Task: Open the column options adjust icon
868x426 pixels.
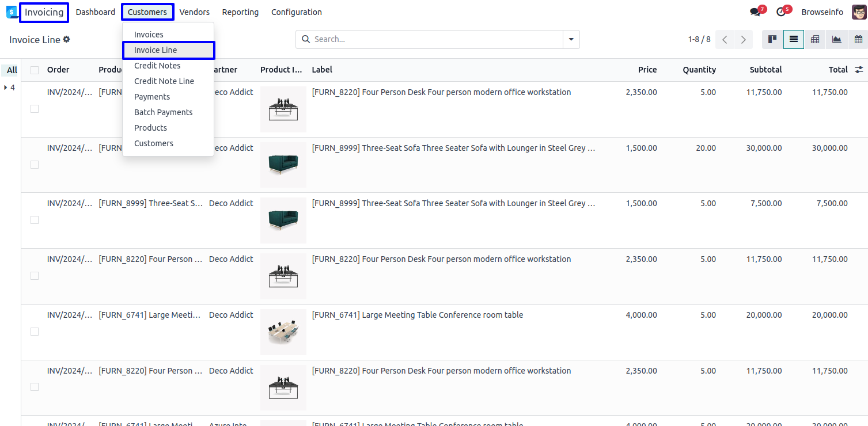Action: 859,70
